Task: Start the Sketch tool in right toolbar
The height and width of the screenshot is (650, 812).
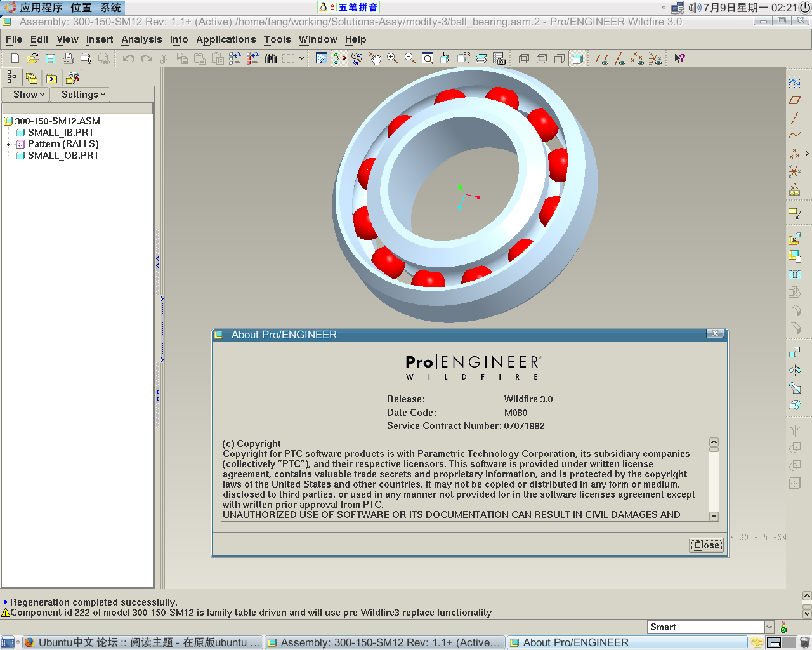Action: coord(794,83)
